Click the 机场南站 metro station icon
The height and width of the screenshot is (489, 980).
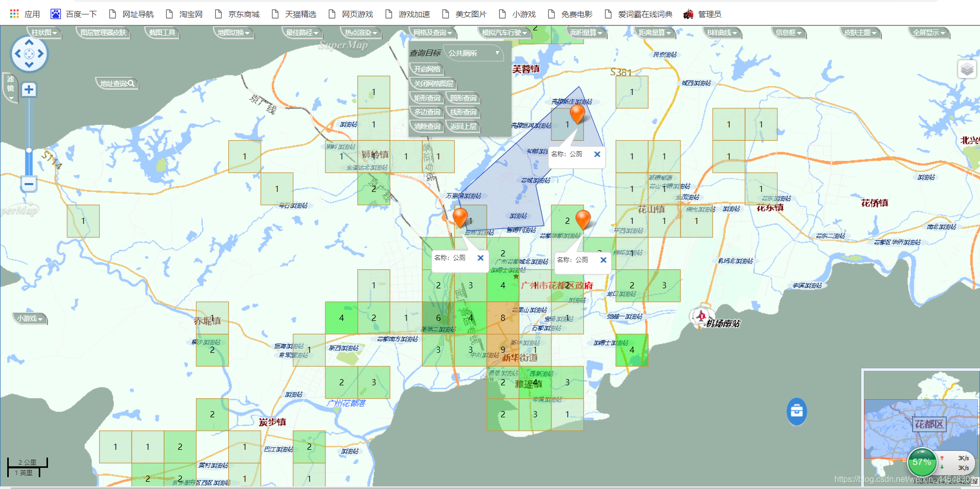coord(701,316)
